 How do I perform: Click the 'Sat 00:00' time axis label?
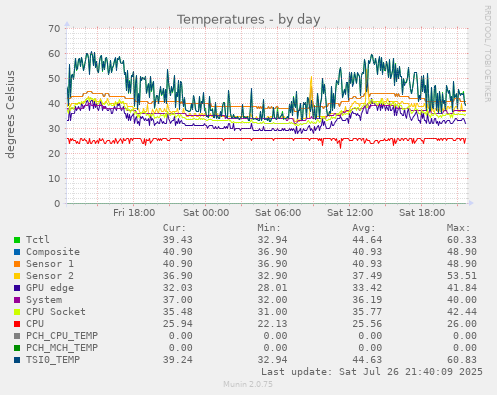click(206, 213)
